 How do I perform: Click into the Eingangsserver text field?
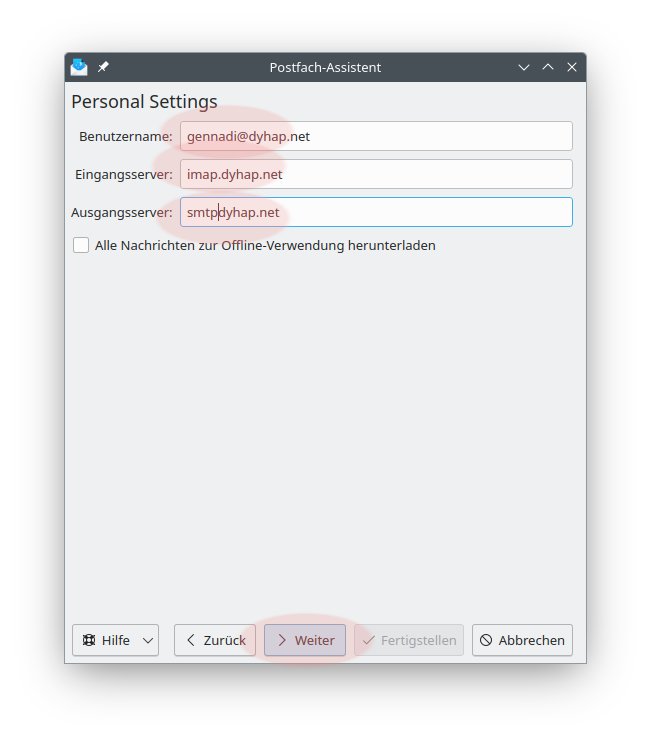(x=376, y=174)
